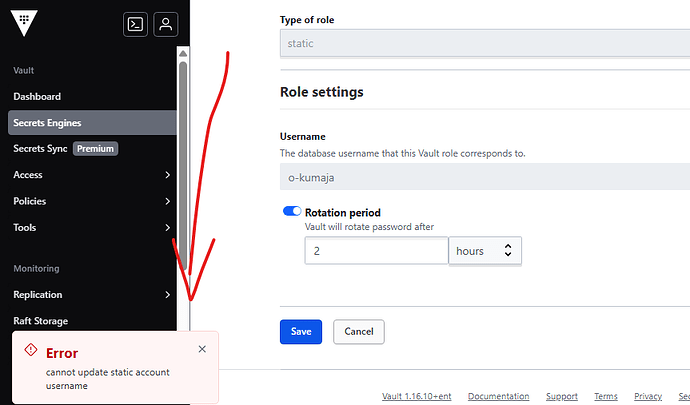The image size is (690, 405).
Task: Cancel editing the role
Action: tap(359, 331)
